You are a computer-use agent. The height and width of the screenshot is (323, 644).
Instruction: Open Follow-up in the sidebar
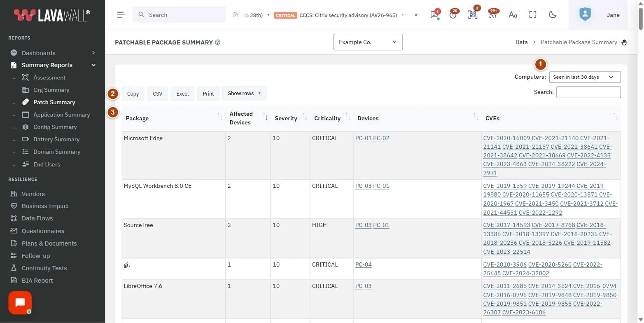(x=36, y=255)
